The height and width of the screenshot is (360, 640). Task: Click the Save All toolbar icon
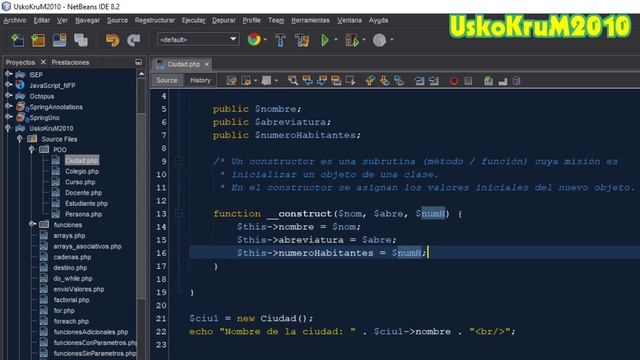coord(81,40)
